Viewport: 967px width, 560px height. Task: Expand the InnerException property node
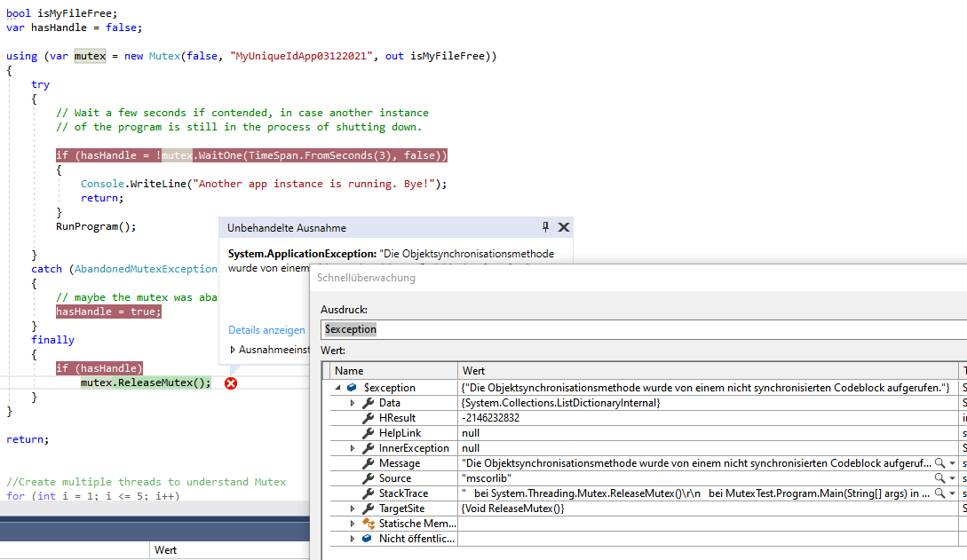(353, 448)
